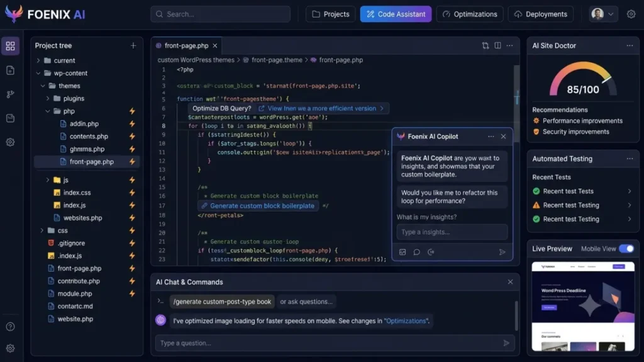Click the mention icon in Copilot
Screen dimensions: 644x362
(x=431, y=252)
